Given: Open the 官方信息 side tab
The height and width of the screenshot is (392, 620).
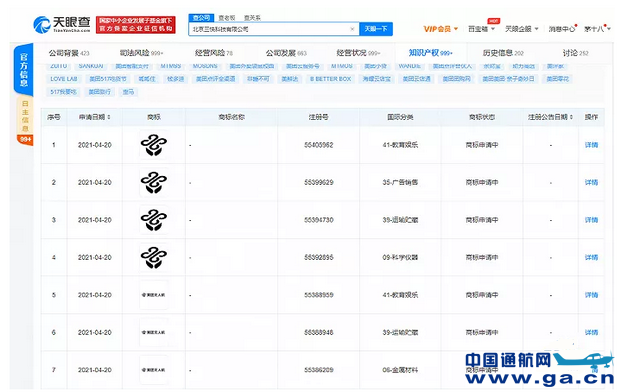Looking at the screenshot, I should [24, 70].
